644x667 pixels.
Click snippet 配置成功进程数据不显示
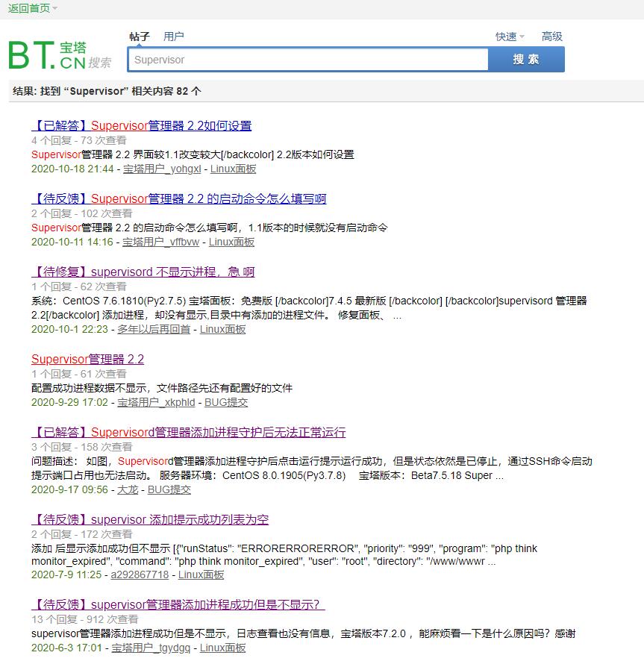pos(162,388)
